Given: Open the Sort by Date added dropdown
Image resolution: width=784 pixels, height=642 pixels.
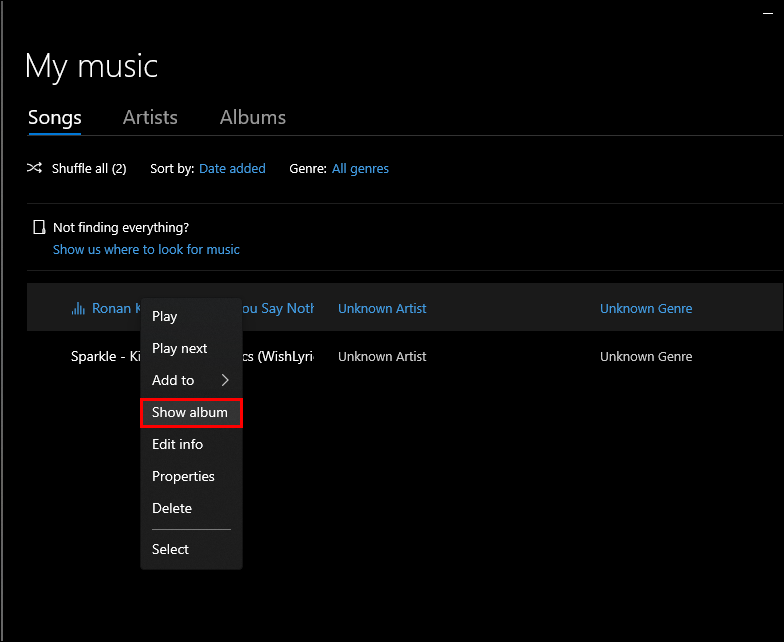Looking at the screenshot, I should [232, 169].
